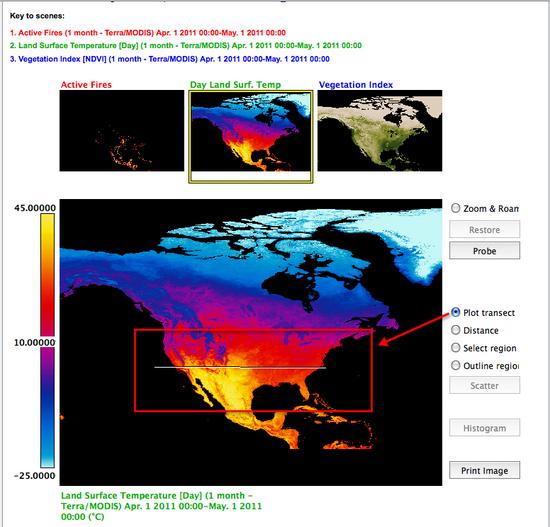
Task: Click the red Active Fires scene key line
Action: click(148, 33)
